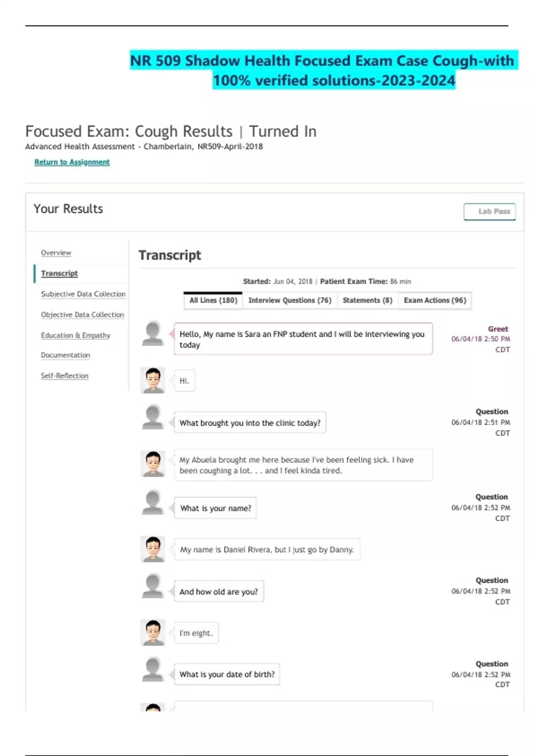View the Education & Empathy section
Image resolution: width=534 pixels, height=756 pixels.
[x=76, y=335]
